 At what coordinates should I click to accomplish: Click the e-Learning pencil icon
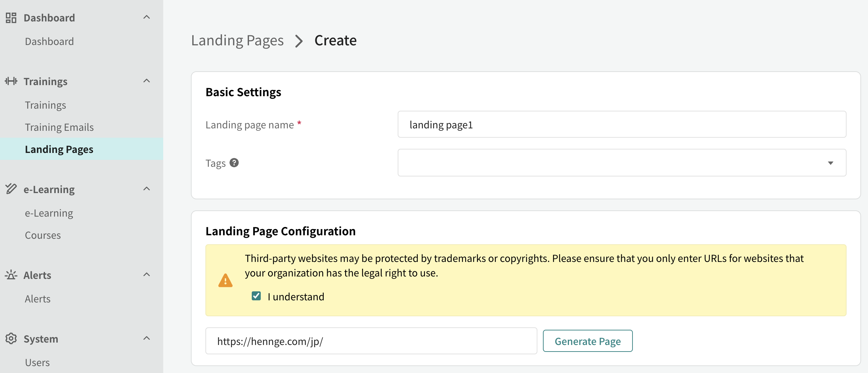click(x=11, y=189)
